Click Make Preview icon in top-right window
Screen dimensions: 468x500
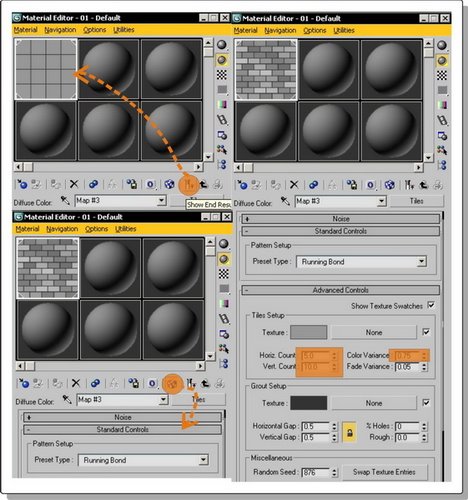[x=442, y=120]
